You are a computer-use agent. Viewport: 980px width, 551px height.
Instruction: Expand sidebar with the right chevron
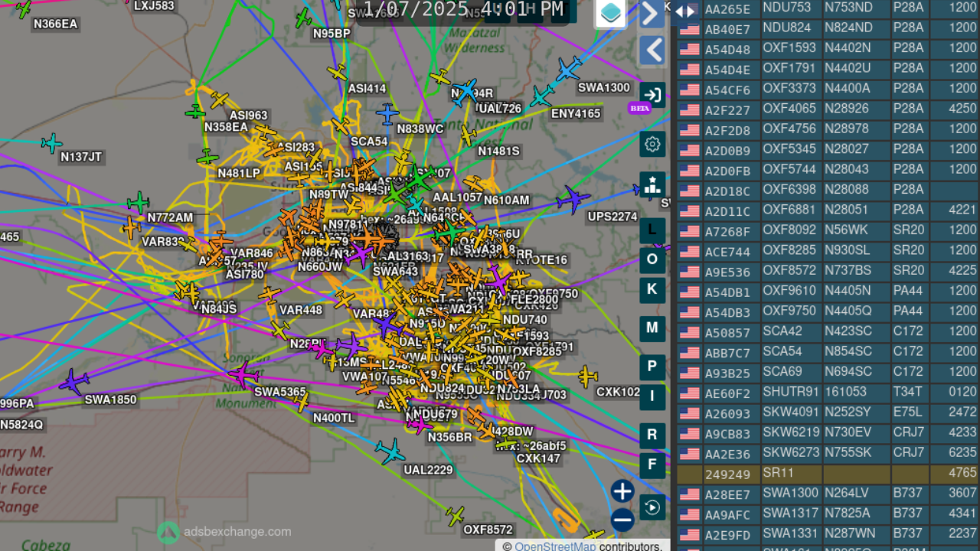[x=652, y=14]
